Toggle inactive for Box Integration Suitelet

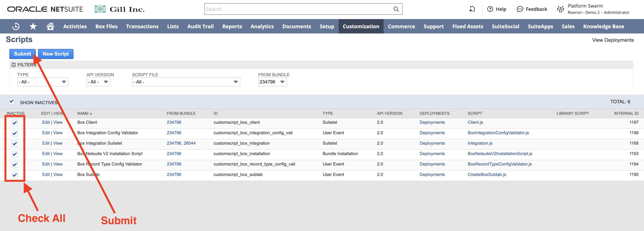point(15,144)
